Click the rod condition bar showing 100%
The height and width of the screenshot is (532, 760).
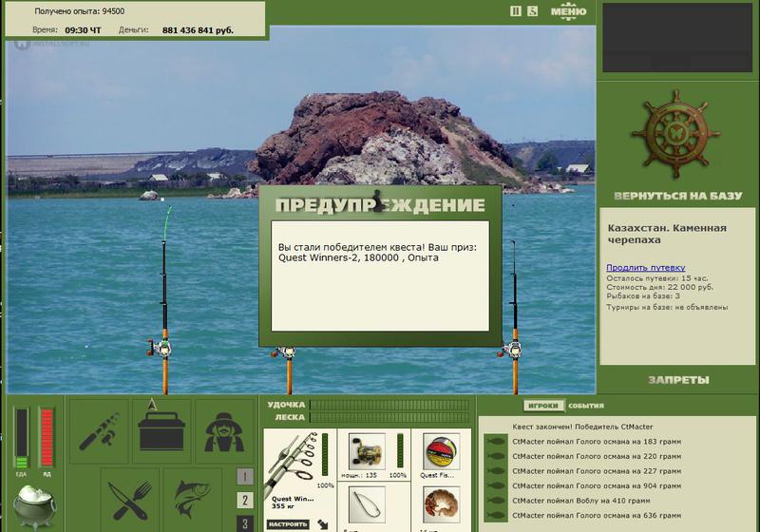pyautogui.click(x=325, y=454)
